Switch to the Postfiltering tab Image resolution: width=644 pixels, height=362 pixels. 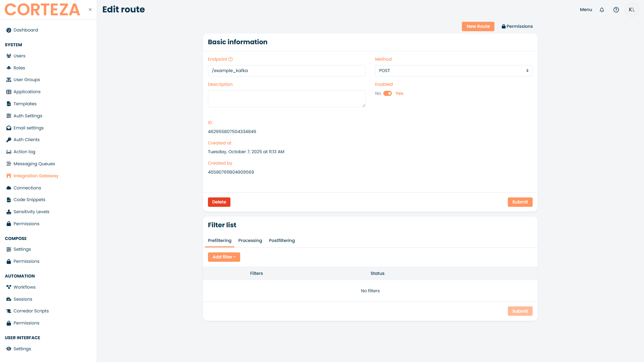point(282,241)
